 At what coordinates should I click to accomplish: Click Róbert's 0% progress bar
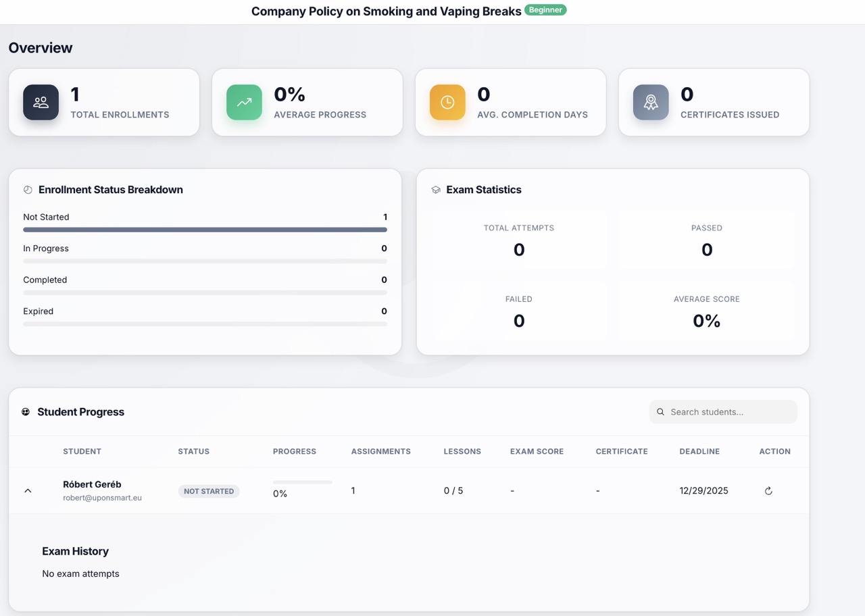[302, 482]
